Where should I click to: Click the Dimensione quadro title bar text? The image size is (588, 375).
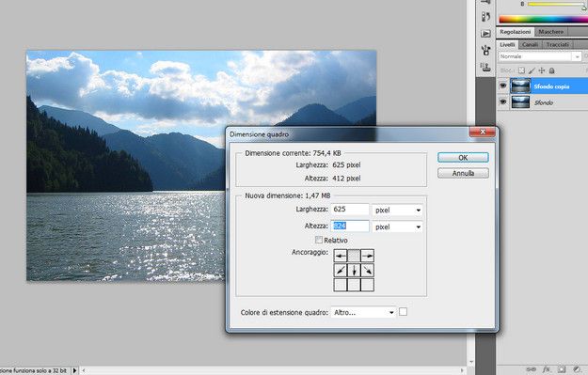click(x=259, y=134)
